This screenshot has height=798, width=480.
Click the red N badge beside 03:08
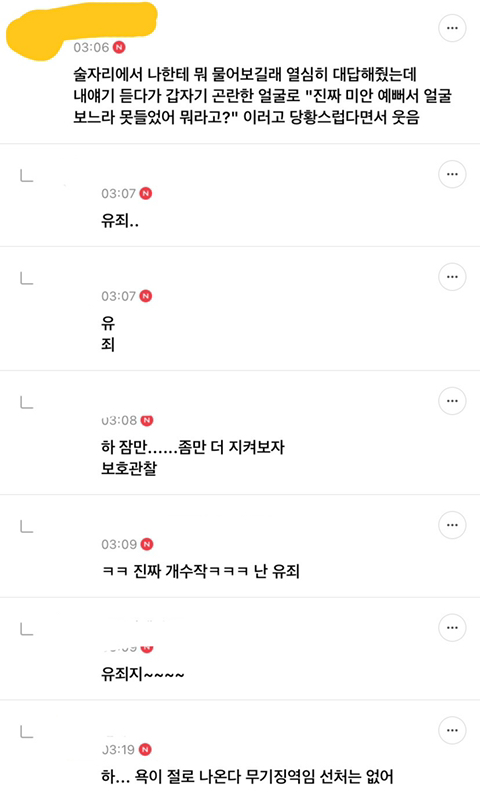(x=147, y=420)
